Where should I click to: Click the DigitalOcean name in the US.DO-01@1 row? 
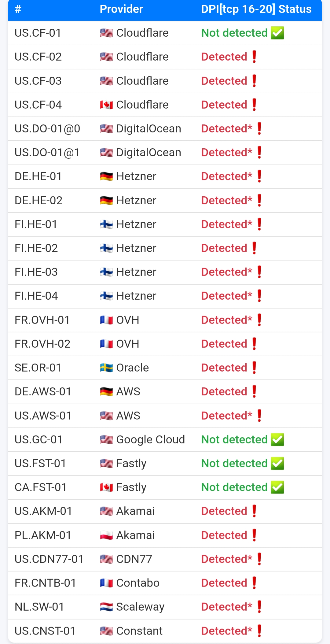(x=148, y=153)
